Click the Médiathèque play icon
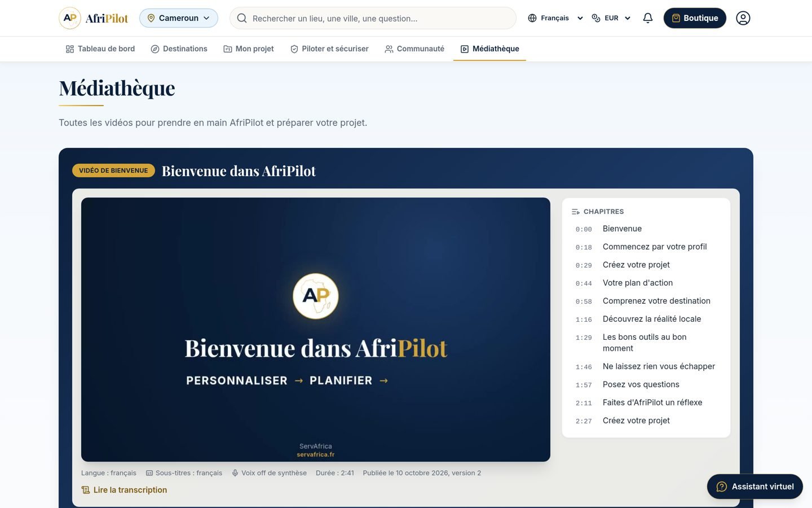 pyautogui.click(x=465, y=49)
